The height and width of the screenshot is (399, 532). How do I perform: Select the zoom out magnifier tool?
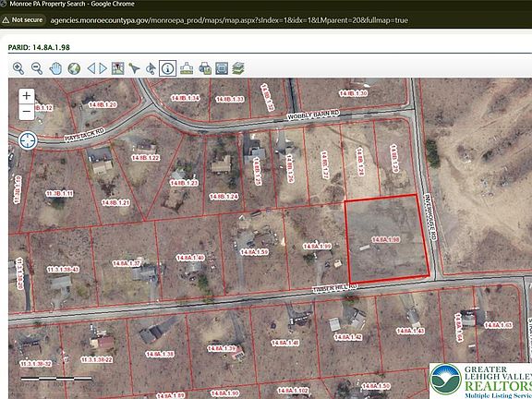point(37,68)
